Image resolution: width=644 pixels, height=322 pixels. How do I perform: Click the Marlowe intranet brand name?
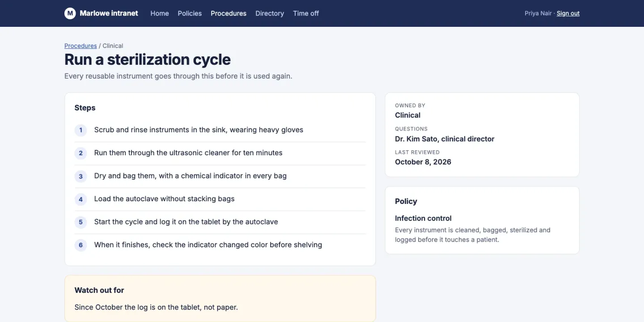tap(109, 13)
